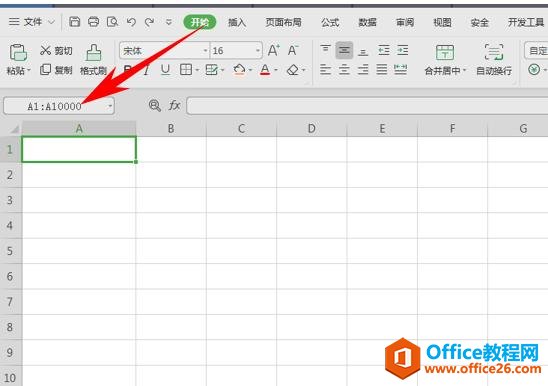548x386 pixels.
Task: Open the 审阅 tab
Action: [x=405, y=22]
